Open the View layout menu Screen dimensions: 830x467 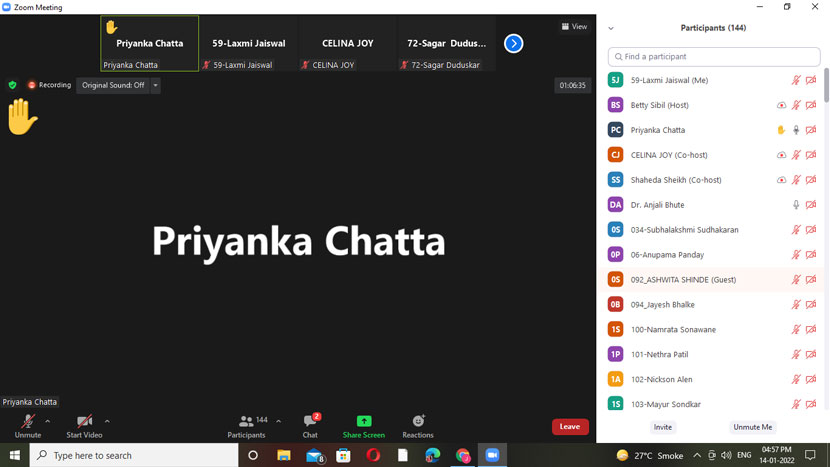[x=574, y=27]
